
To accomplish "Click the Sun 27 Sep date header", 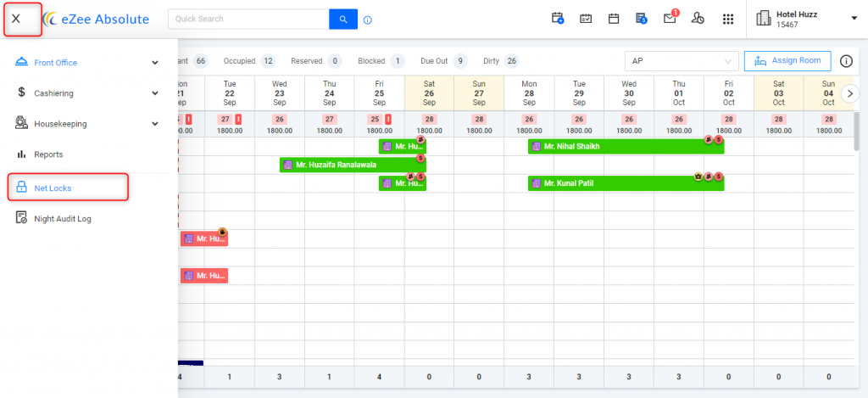I will (479, 93).
